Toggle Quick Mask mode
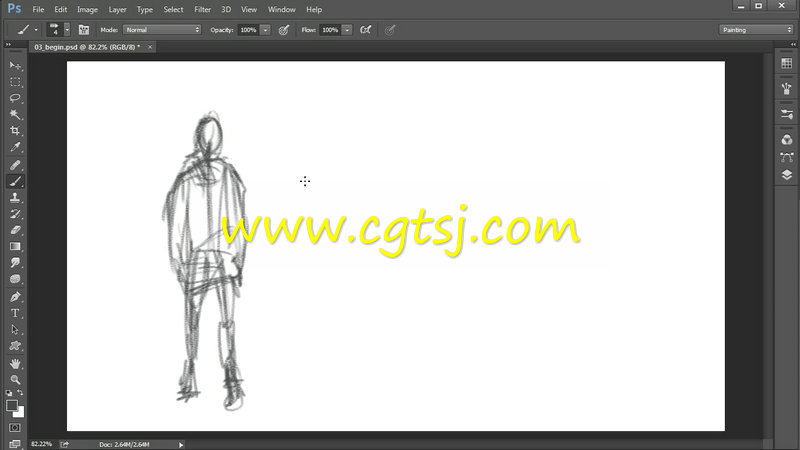Viewport: 800px width, 450px height. (15, 428)
